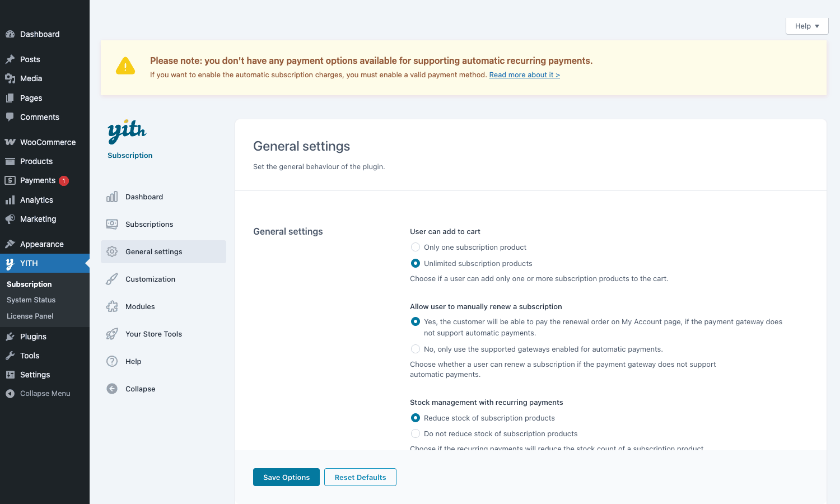This screenshot has height=504, width=840.
Task: Click Stock management with recurring payments label
Action: pyautogui.click(x=487, y=403)
